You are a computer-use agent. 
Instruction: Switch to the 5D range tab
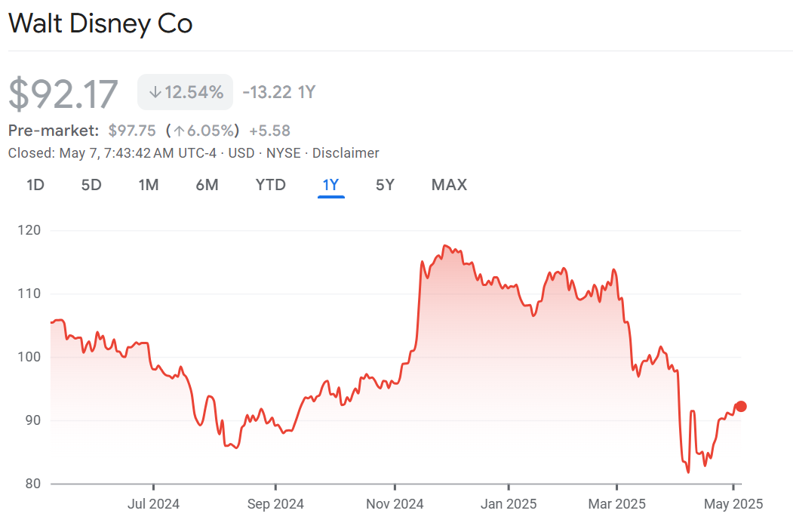pyautogui.click(x=91, y=185)
